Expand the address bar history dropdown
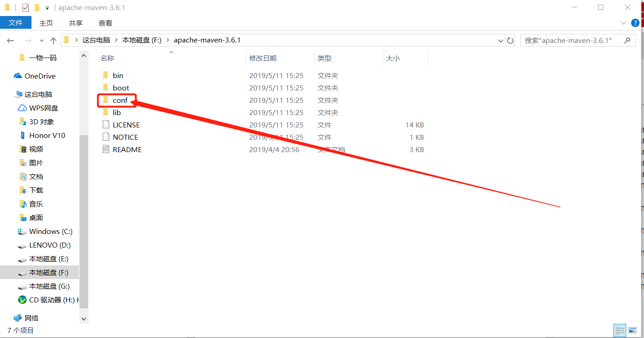644x338 pixels. tap(500, 40)
